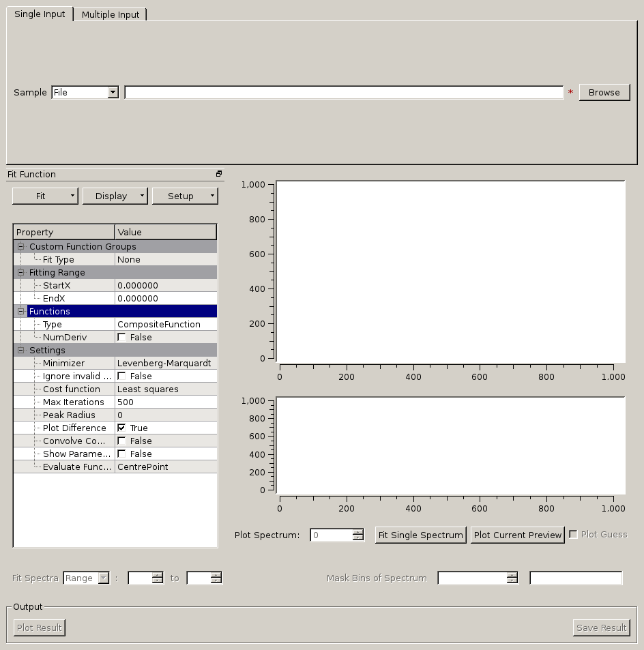Switch to the Multiple Input tab

(110, 14)
